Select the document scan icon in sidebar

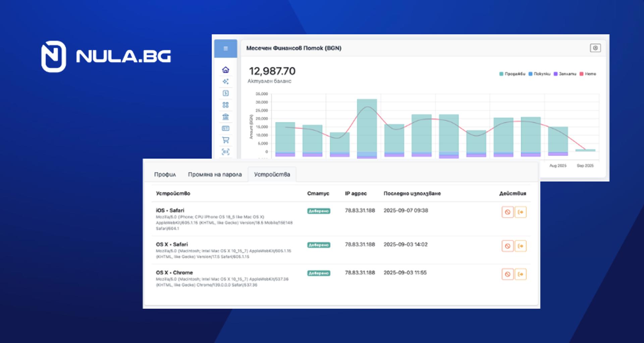(x=226, y=152)
